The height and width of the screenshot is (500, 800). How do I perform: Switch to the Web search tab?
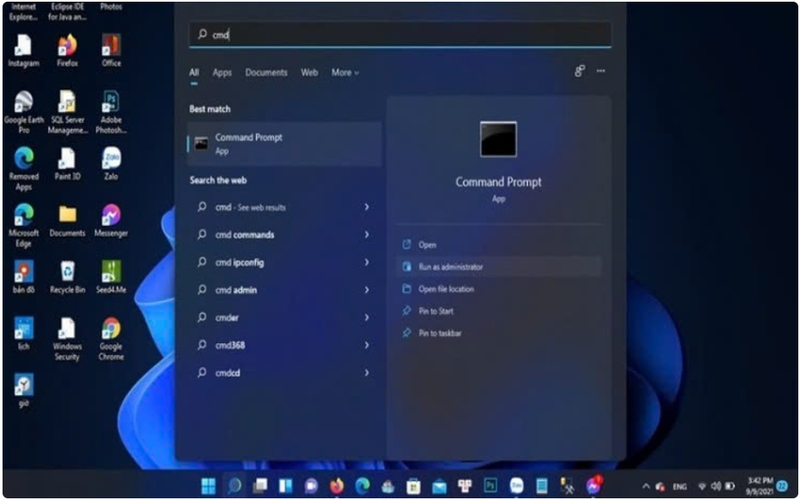pyautogui.click(x=309, y=72)
